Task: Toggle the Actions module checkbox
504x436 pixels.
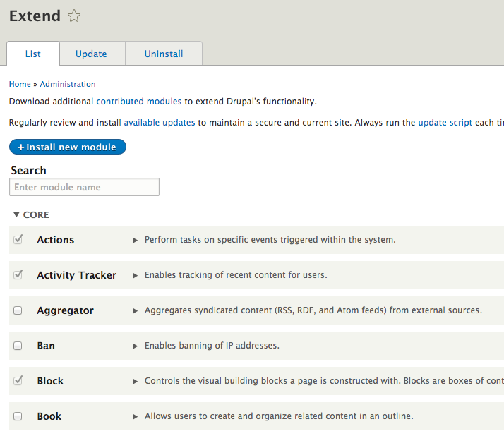Action: click(18, 239)
